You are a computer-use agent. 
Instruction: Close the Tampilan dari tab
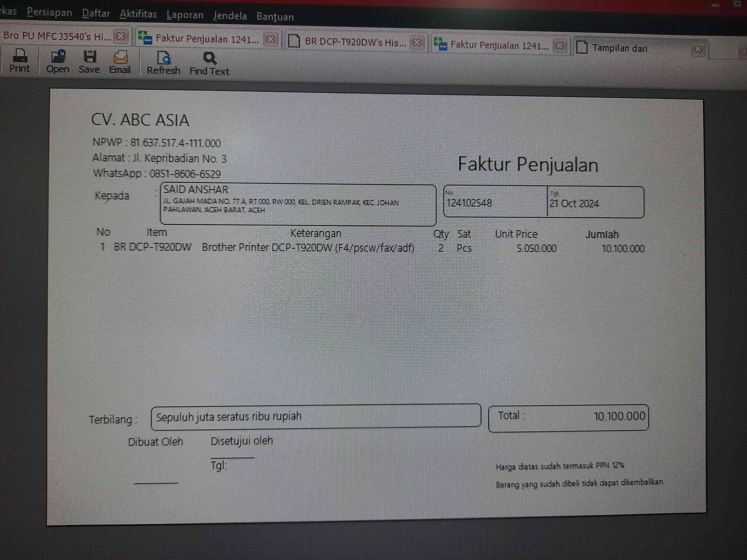click(x=698, y=49)
